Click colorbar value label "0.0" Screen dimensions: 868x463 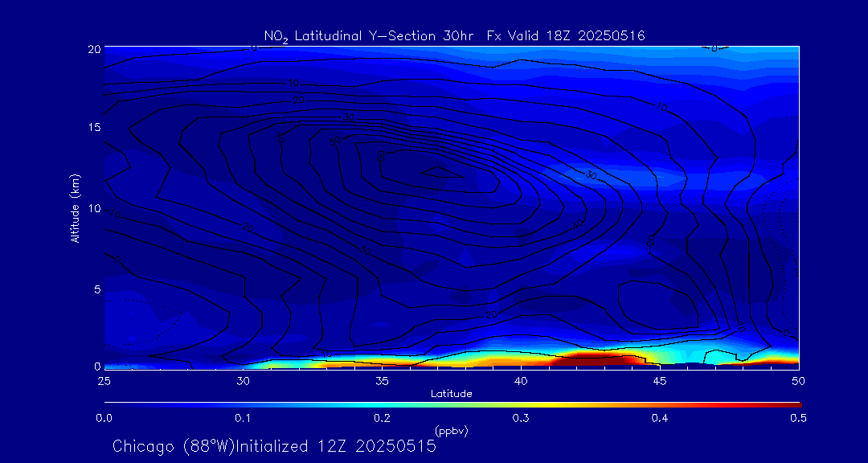[104, 419]
